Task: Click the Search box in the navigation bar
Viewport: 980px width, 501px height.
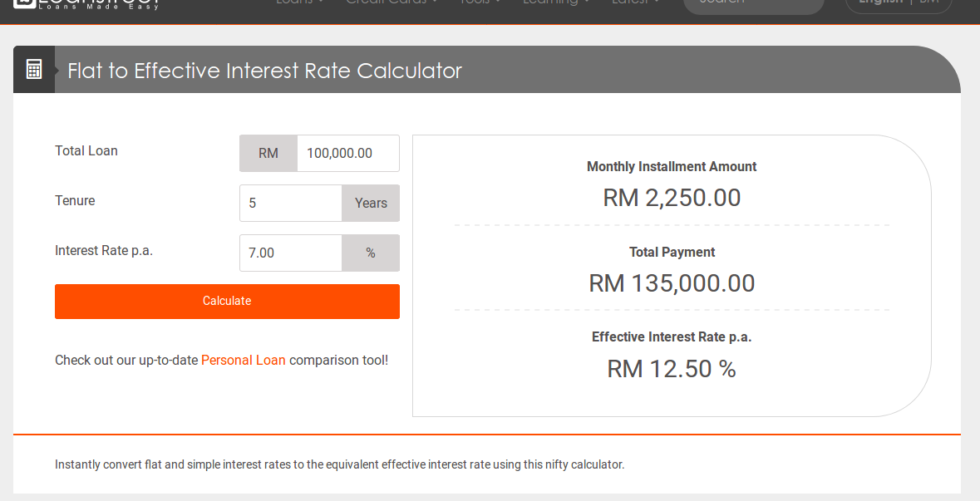Action: click(x=752, y=3)
